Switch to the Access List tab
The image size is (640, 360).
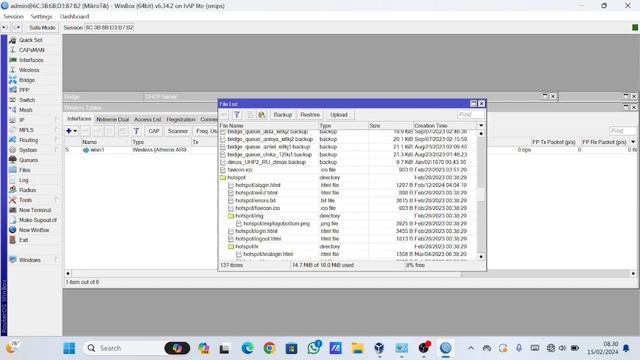coord(147,119)
